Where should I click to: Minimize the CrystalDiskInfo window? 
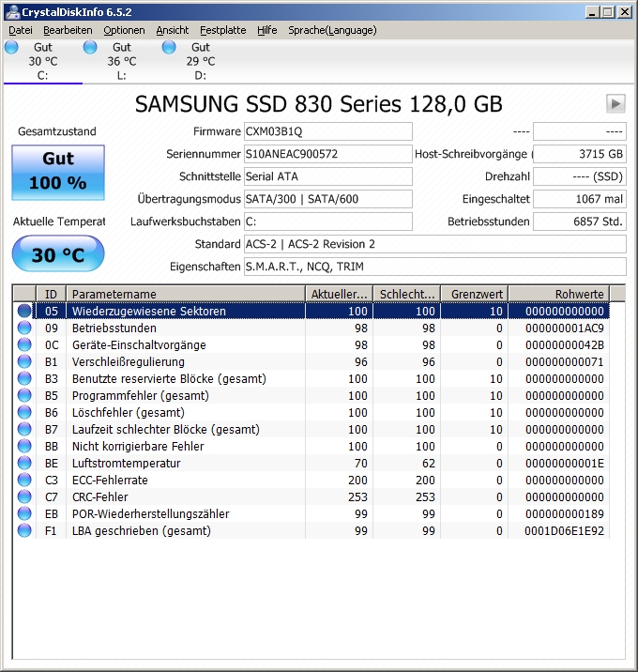[593, 12]
